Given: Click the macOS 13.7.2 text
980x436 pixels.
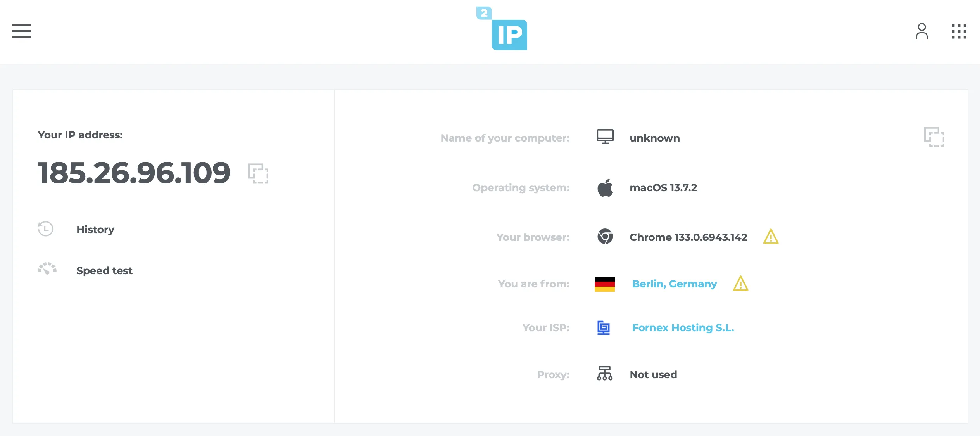Looking at the screenshot, I should (x=663, y=188).
